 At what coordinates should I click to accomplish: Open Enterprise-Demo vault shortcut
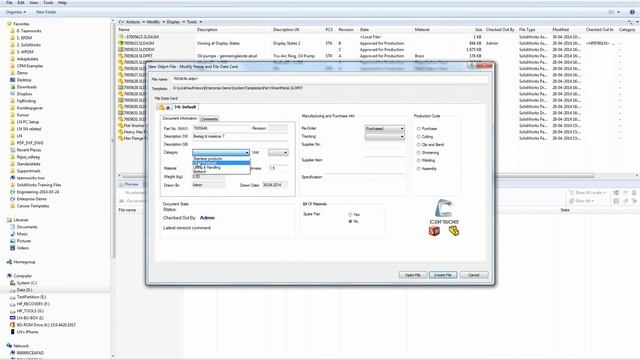pos(31,199)
